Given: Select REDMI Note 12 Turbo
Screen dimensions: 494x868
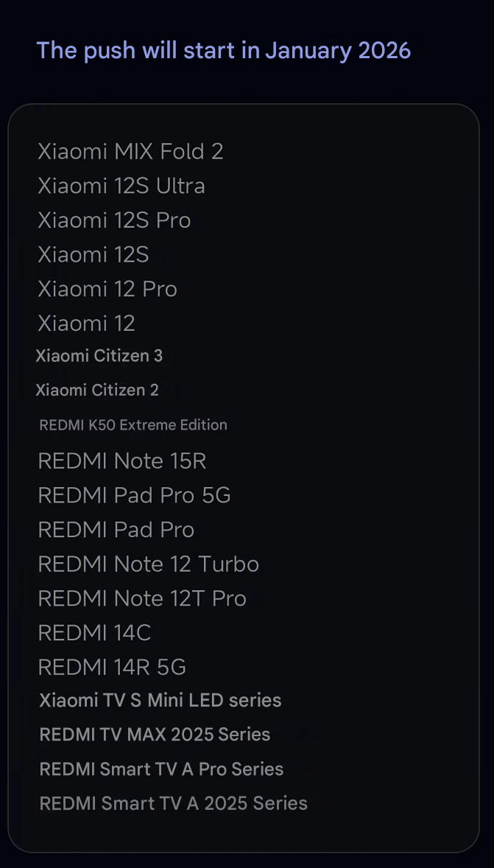Looking at the screenshot, I should click(149, 564).
